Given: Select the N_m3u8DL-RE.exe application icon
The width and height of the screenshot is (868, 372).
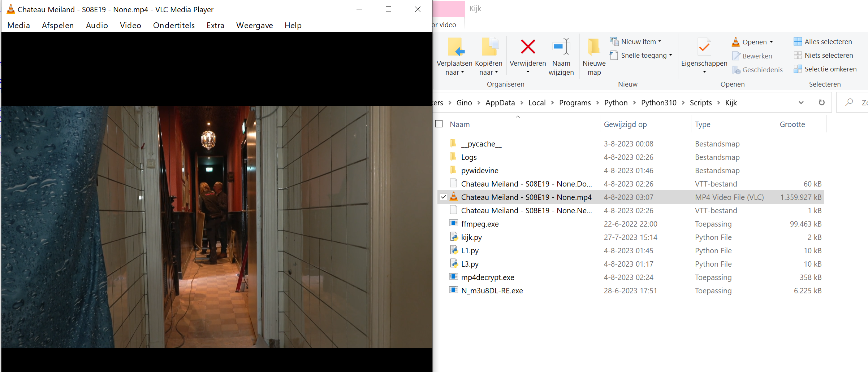Looking at the screenshot, I should point(454,290).
